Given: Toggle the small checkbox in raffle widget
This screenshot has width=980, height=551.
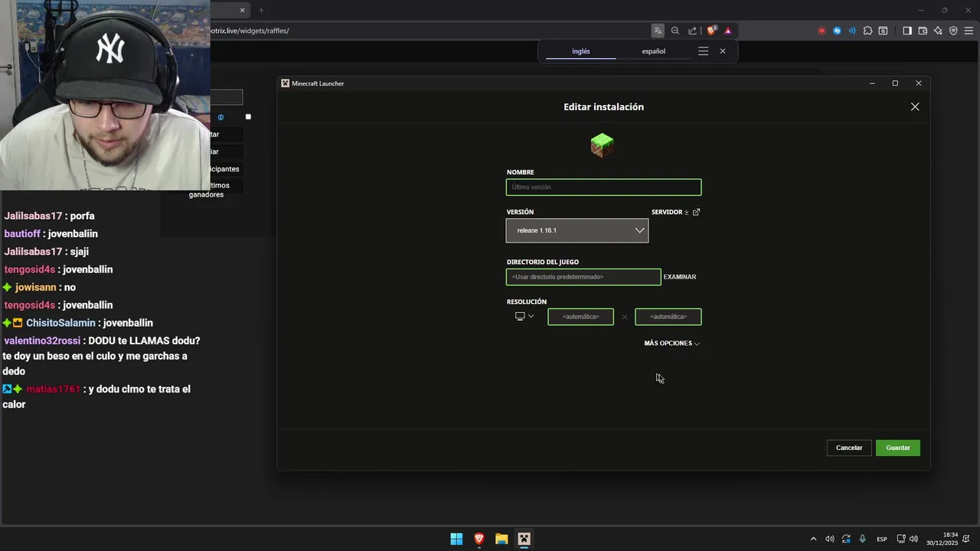Looking at the screenshot, I should 248,116.
